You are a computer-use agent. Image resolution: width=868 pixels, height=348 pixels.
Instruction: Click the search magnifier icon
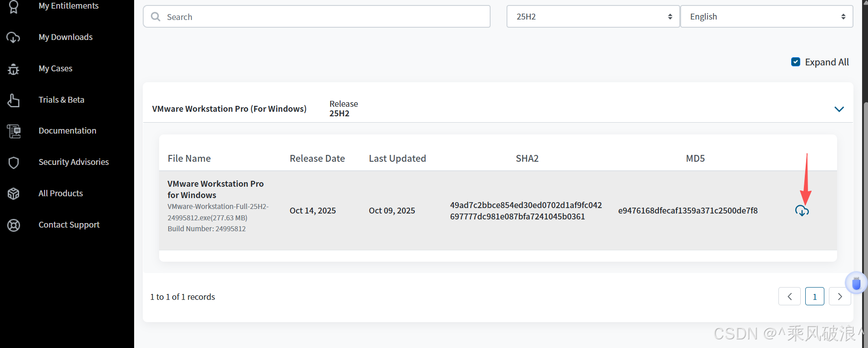click(x=156, y=17)
